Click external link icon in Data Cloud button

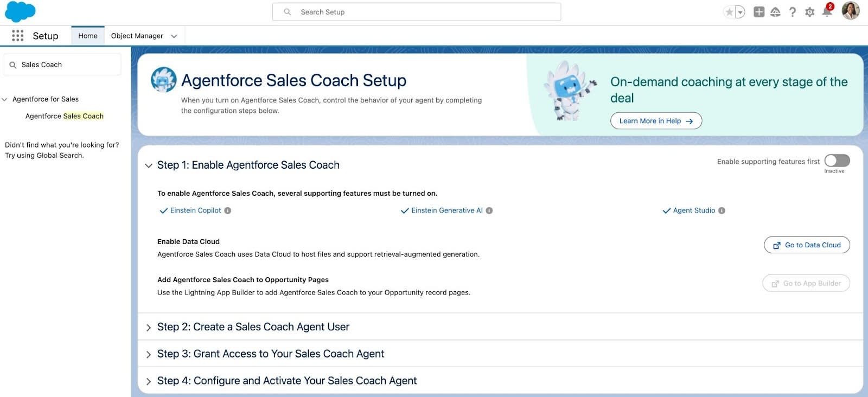pos(777,246)
